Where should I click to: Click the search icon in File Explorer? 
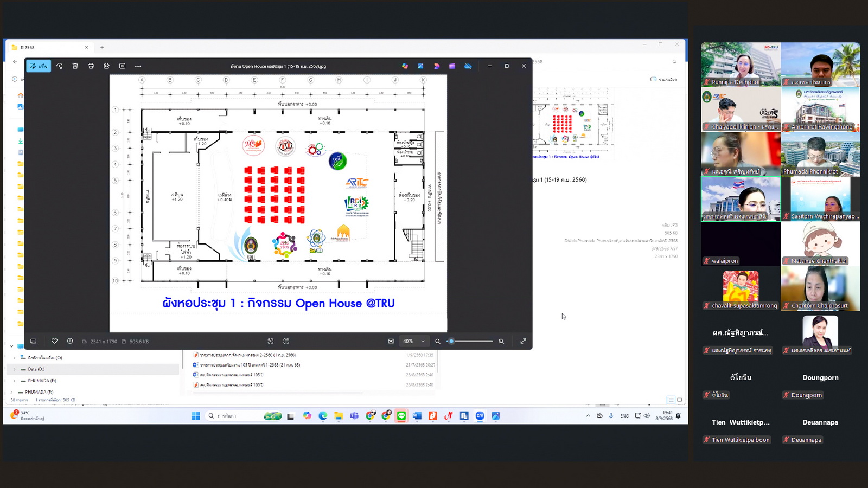pos(674,62)
